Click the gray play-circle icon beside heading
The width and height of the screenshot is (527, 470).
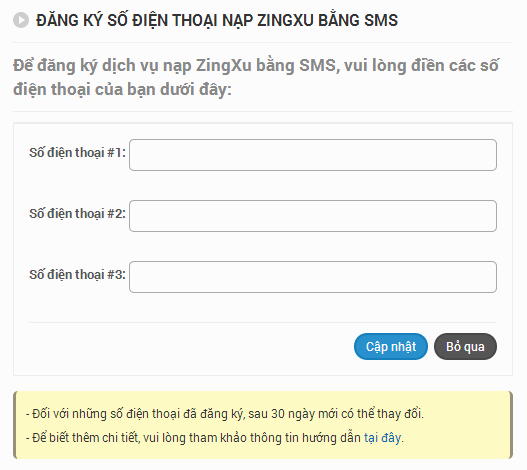(x=21, y=20)
